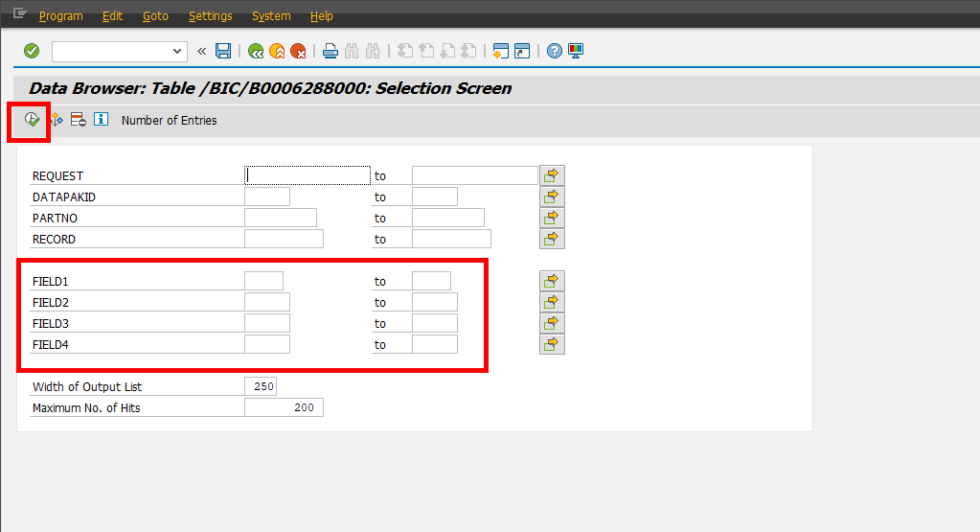Click the FIELD3 to input field
The width and height of the screenshot is (980, 532).
click(x=435, y=323)
